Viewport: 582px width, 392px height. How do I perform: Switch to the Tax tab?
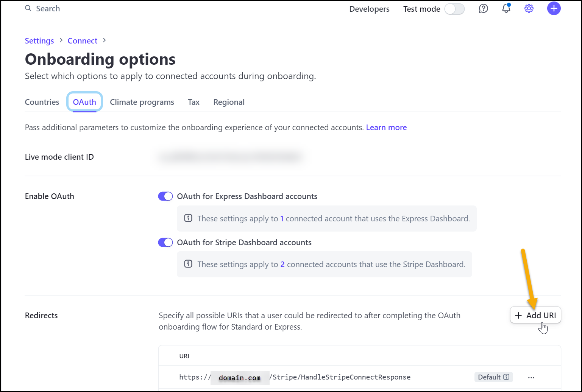193,102
